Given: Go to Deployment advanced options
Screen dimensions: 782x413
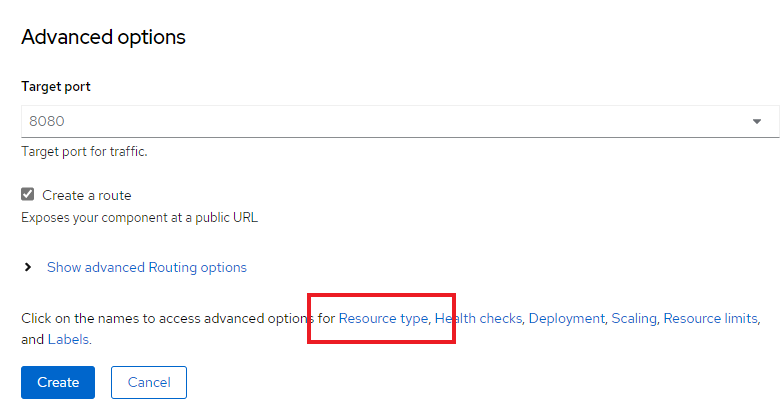Looking at the screenshot, I should tap(566, 318).
